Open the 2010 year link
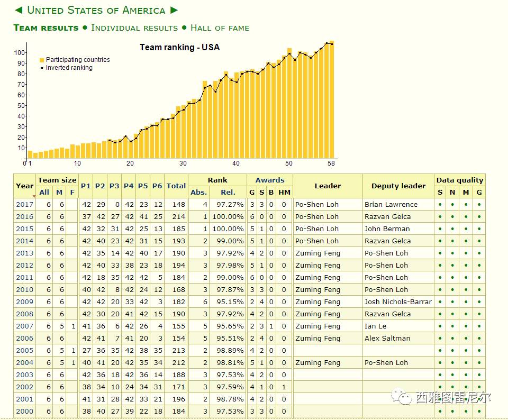 click(25, 289)
